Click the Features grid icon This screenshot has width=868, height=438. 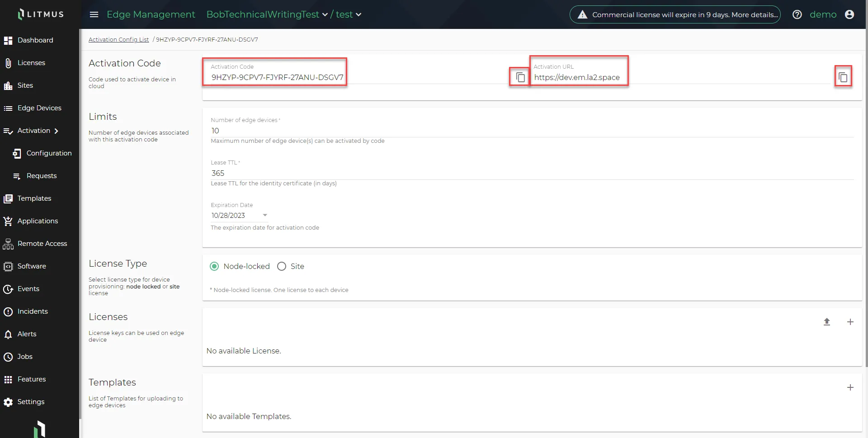tap(8, 380)
